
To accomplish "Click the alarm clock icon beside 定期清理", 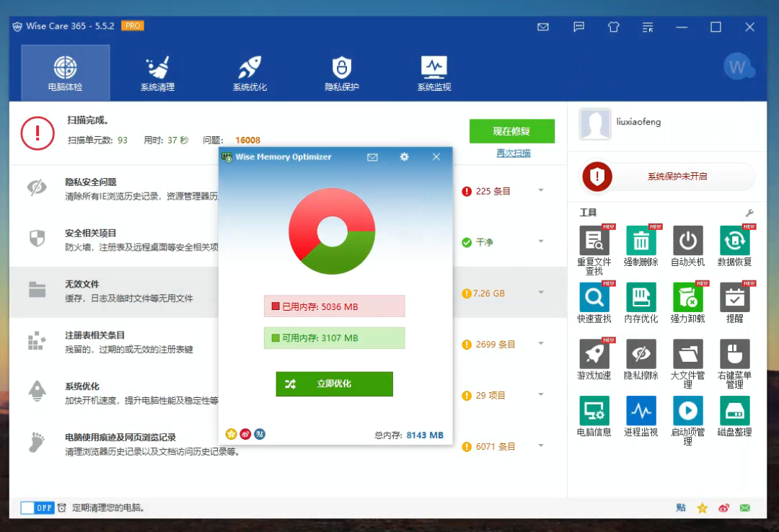I will tap(61, 507).
